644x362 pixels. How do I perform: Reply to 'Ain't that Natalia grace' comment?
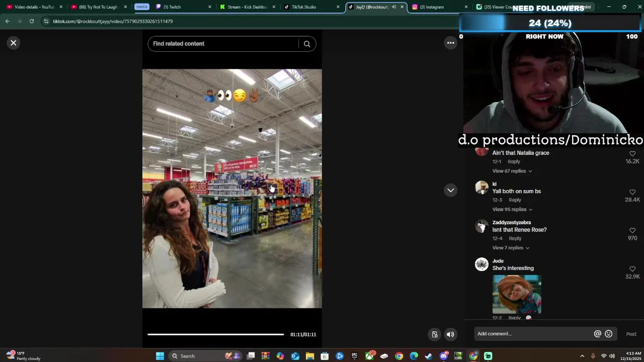pos(514,161)
